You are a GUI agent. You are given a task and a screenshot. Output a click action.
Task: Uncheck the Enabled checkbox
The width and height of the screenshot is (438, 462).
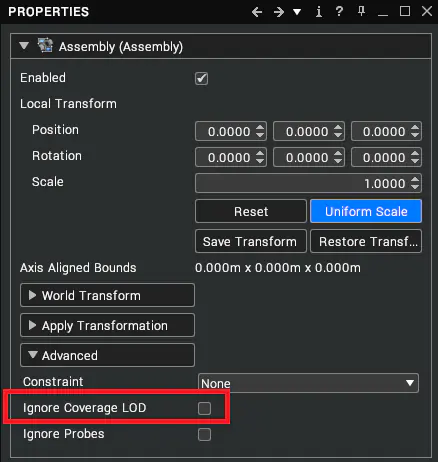201,79
